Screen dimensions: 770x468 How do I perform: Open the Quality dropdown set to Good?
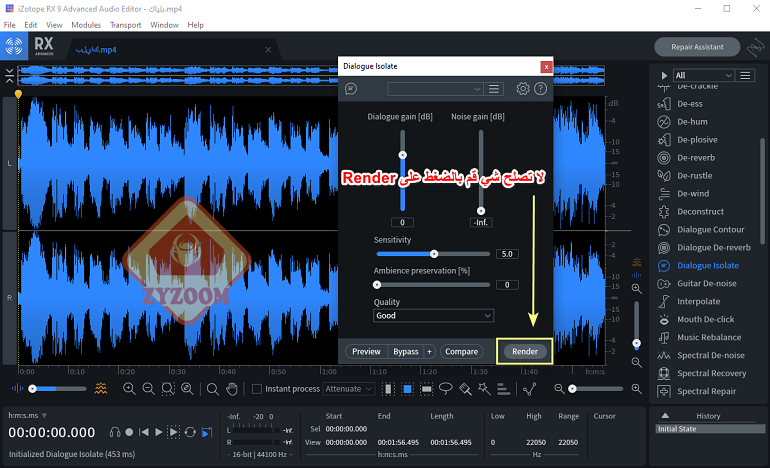coord(433,316)
